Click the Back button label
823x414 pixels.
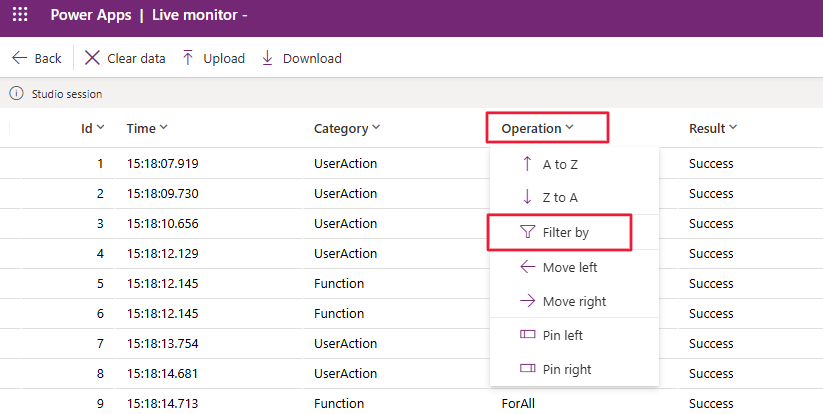(x=48, y=58)
